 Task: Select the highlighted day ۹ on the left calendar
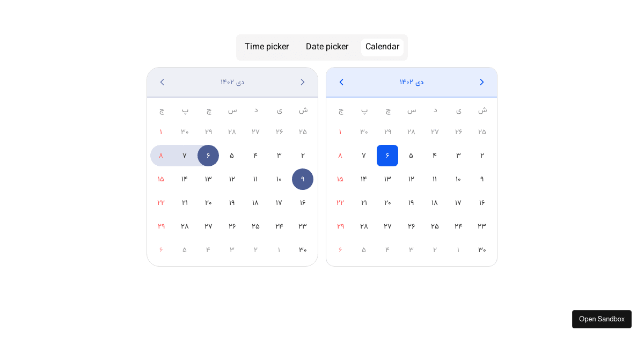click(303, 179)
